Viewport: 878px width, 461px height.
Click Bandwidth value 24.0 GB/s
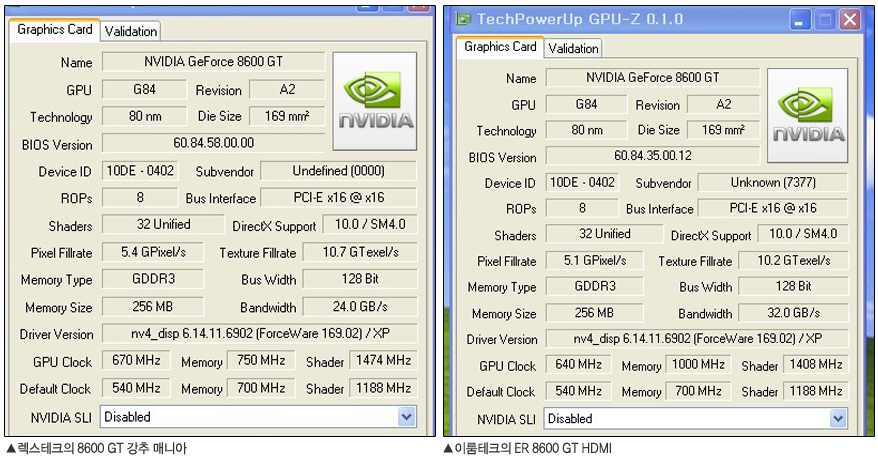pos(360,307)
